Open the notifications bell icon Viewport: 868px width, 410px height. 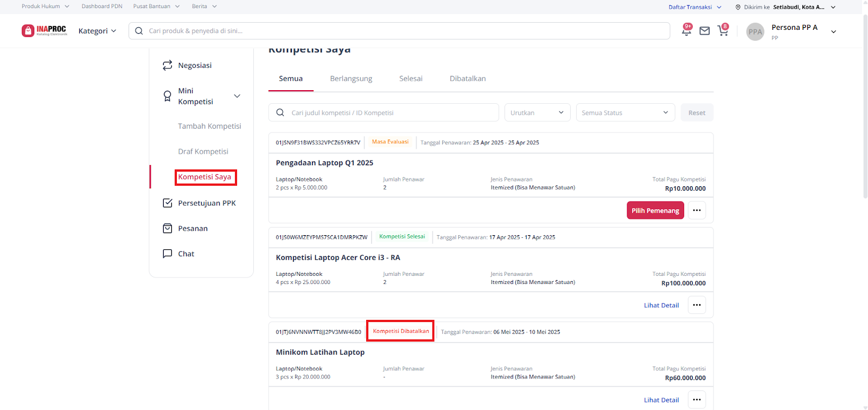coord(686,31)
